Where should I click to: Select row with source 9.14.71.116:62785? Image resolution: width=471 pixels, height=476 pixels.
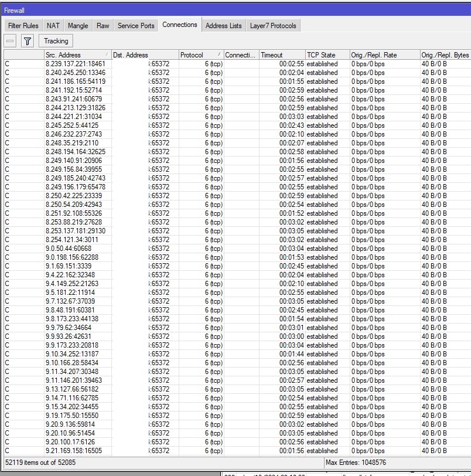[237, 398]
